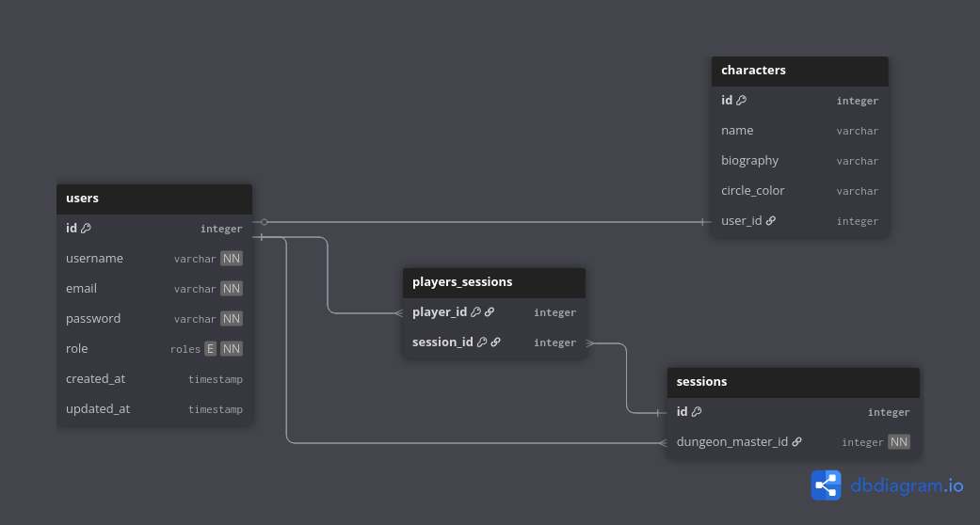Click the name field in characters
980x525 pixels.
pyautogui.click(x=737, y=130)
